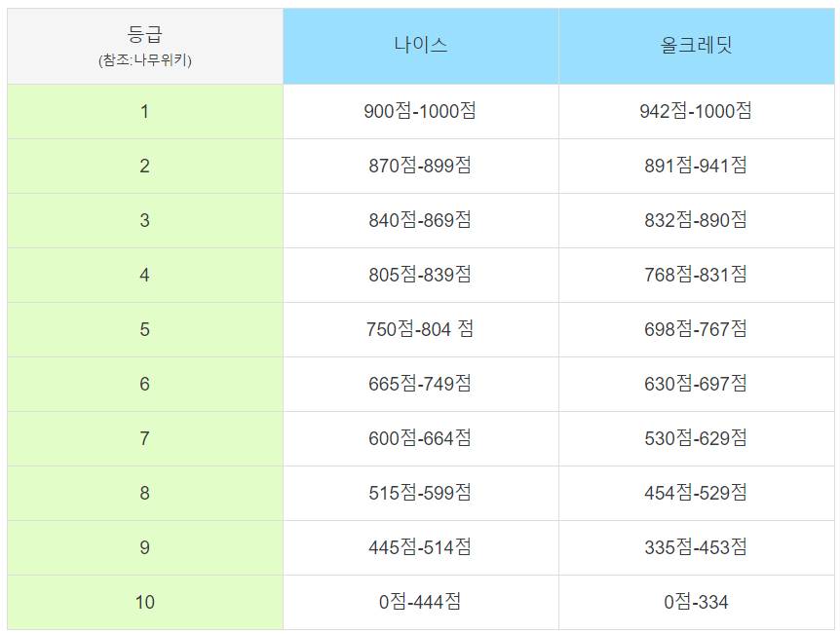840x634 pixels.
Task: Select the 600점-664점 cell
Action: click(421, 439)
